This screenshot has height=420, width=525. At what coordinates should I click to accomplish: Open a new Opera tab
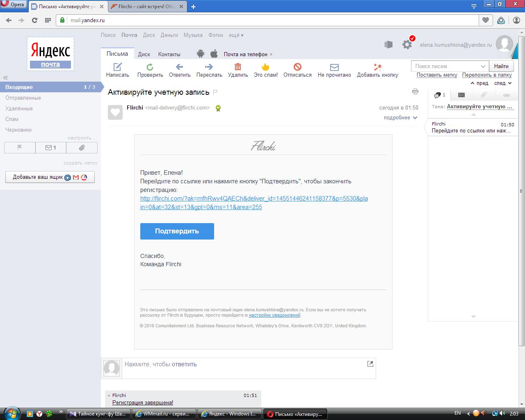(x=194, y=7)
